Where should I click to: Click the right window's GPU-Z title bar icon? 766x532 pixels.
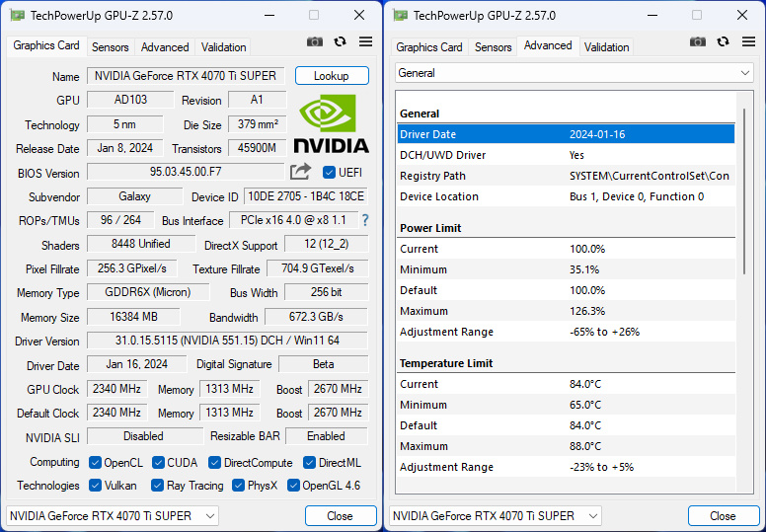(400, 16)
